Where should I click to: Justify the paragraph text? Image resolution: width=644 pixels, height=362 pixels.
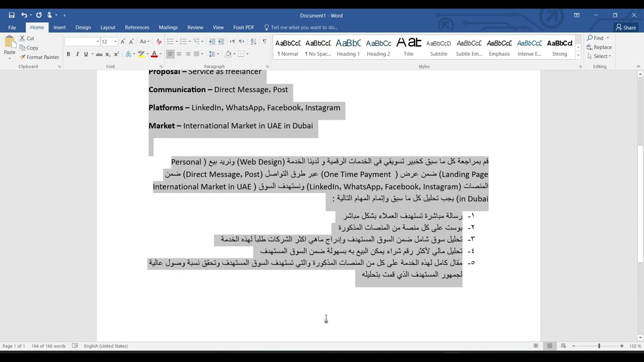click(x=196, y=54)
